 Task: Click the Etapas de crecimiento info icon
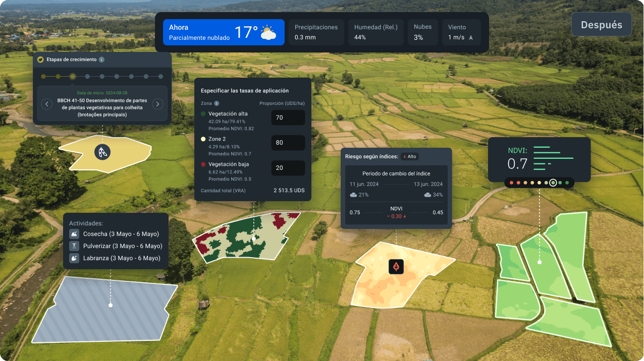click(x=101, y=59)
